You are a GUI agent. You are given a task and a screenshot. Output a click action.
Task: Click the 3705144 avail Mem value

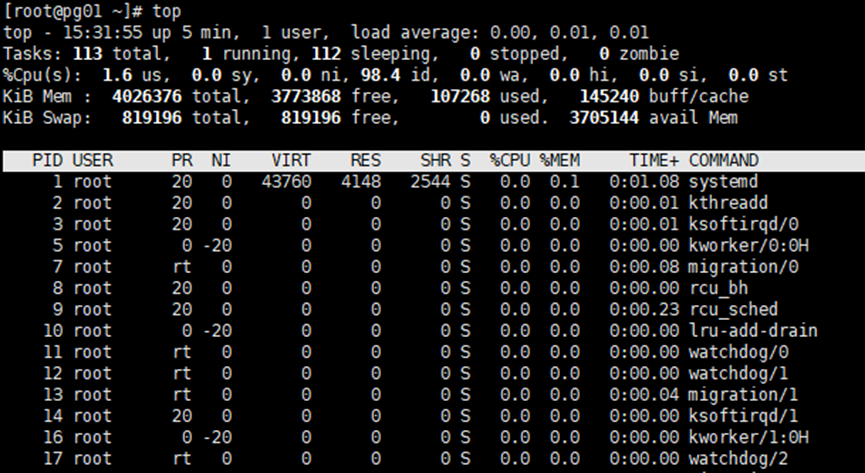click(604, 118)
